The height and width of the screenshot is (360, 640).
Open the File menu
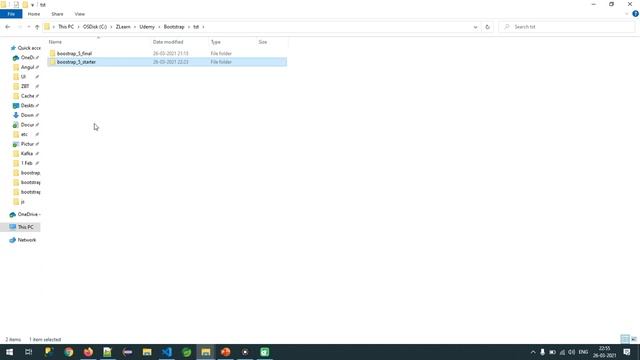(11, 14)
